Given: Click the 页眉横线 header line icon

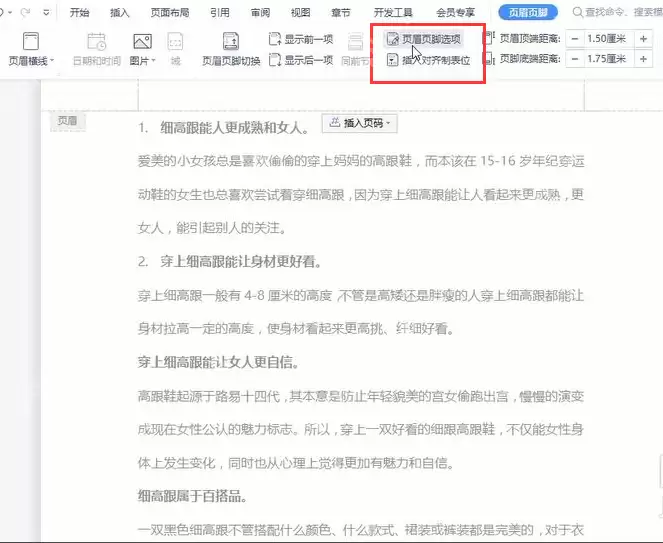Looking at the screenshot, I should pyautogui.click(x=31, y=41).
